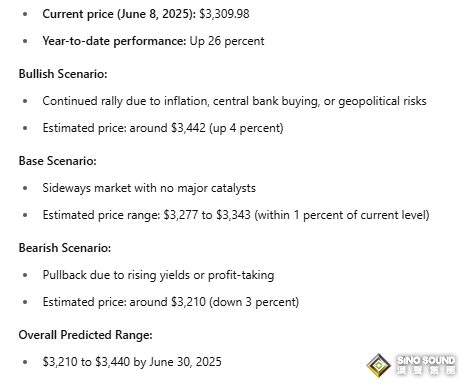Click the $3,210 (down 3 percent) estimate
The image size is (465, 387).
[x=235, y=302]
